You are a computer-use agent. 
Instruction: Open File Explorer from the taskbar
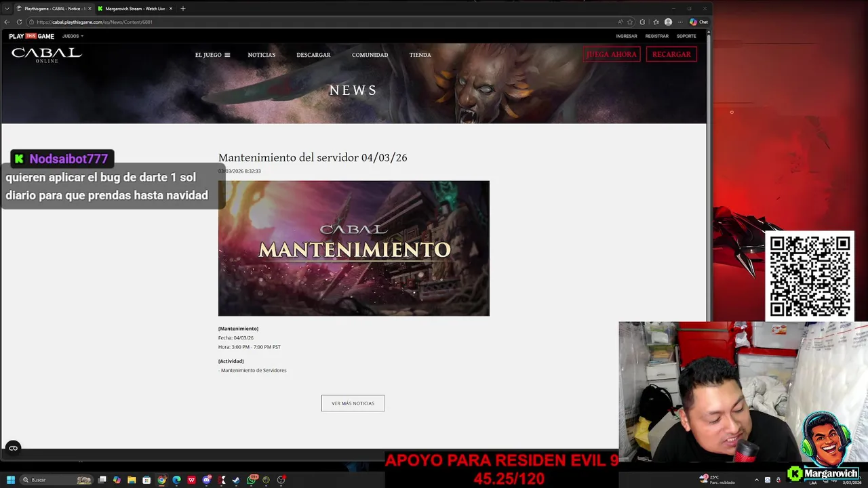pyautogui.click(x=132, y=480)
